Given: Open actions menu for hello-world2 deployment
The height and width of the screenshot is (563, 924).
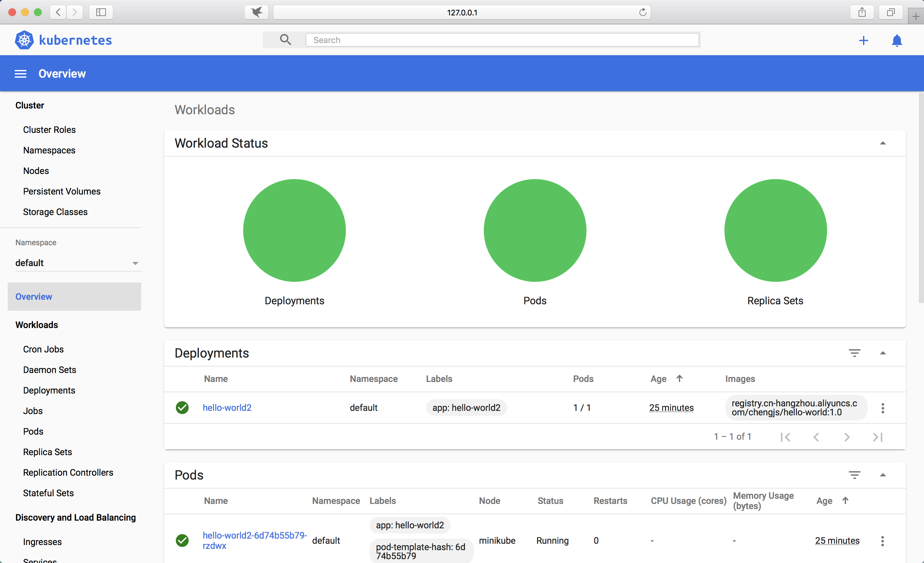Looking at the screenshot, I should coord(883,408).
